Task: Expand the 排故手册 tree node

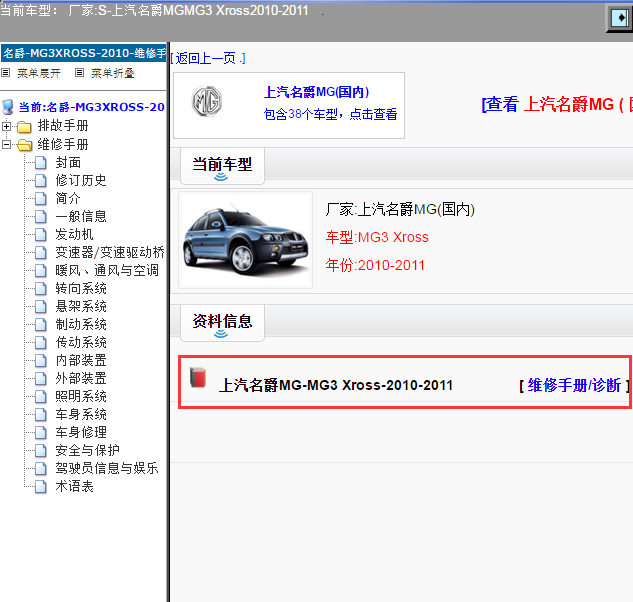Action: [6, 126]
